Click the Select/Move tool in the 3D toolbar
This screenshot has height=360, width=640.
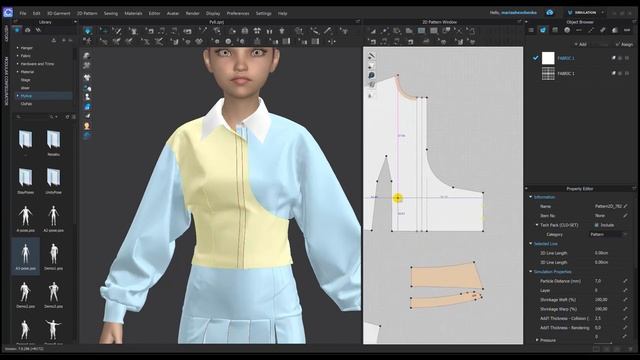pyautogui.click(x=105, y=31)
